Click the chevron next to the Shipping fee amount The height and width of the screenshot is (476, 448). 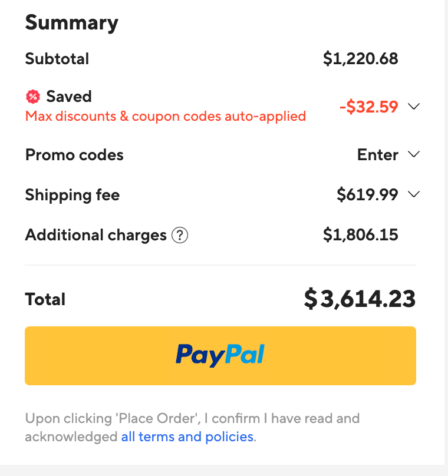tap(413, 194)
